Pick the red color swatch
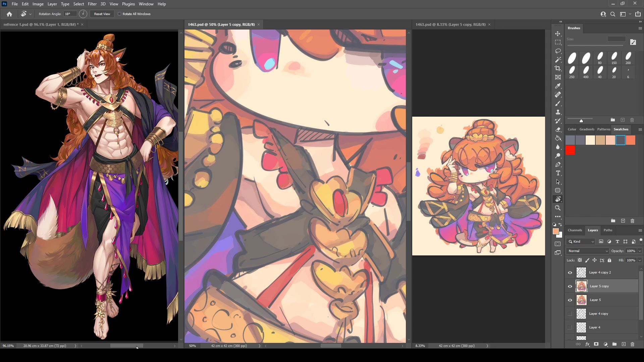This screenshot has width=644, height=362. pos(570,150)
